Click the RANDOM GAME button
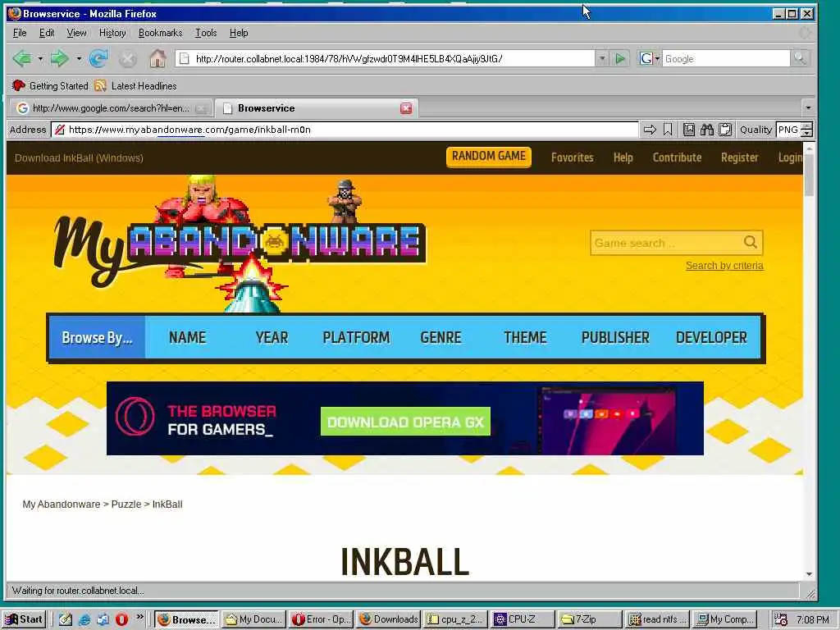This screenshot has width=840, height=630. point(489,157)
